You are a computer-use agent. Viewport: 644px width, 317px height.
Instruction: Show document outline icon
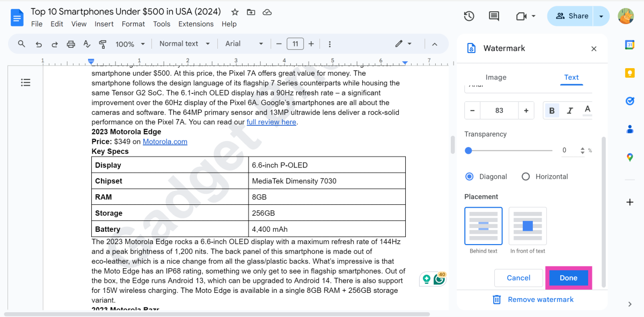(26, 82)
